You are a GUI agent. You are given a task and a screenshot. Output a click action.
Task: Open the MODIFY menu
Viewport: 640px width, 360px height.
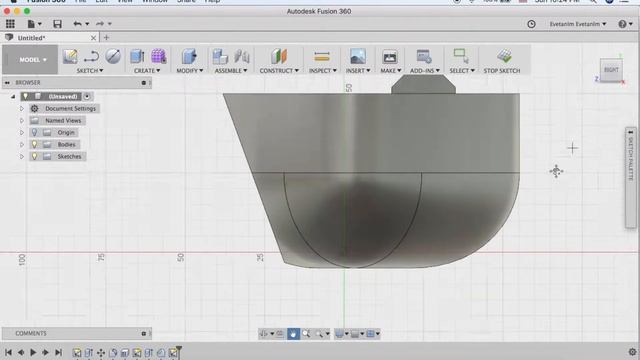tap(189, 71)
